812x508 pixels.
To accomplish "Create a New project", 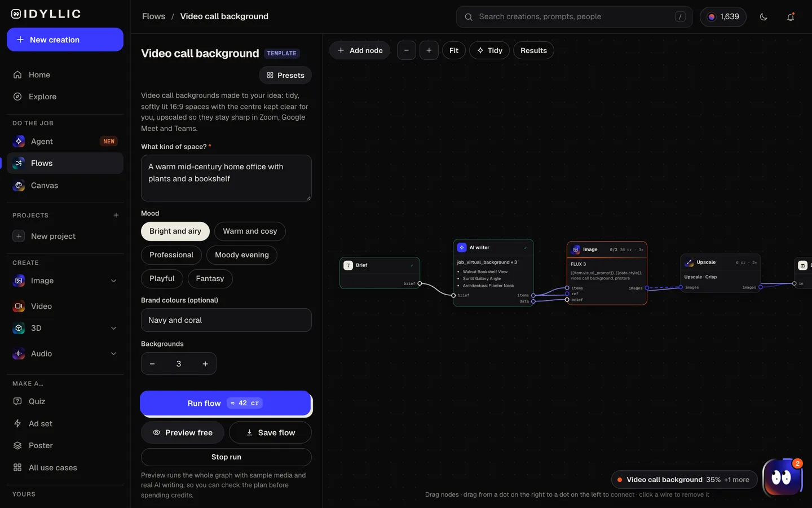I will click(65, 236).
